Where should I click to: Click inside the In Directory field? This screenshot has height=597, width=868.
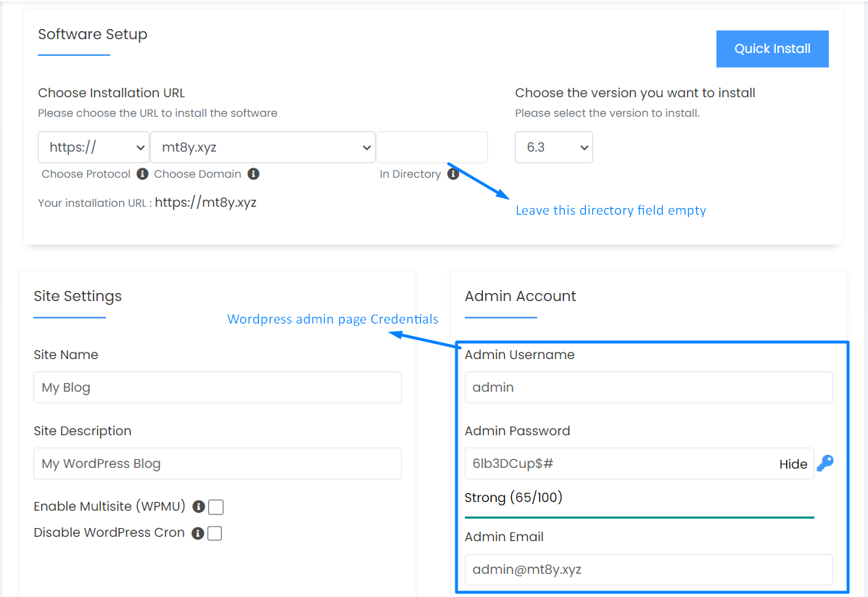tap(431, 147)
